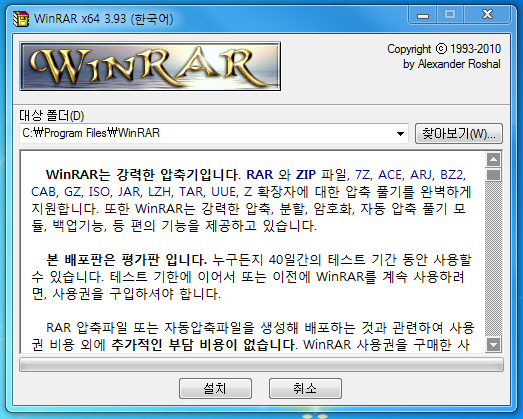Click the blue 'ZIP' format text
Viewport: 523px width, 419px height.
[x=306, y=174]
